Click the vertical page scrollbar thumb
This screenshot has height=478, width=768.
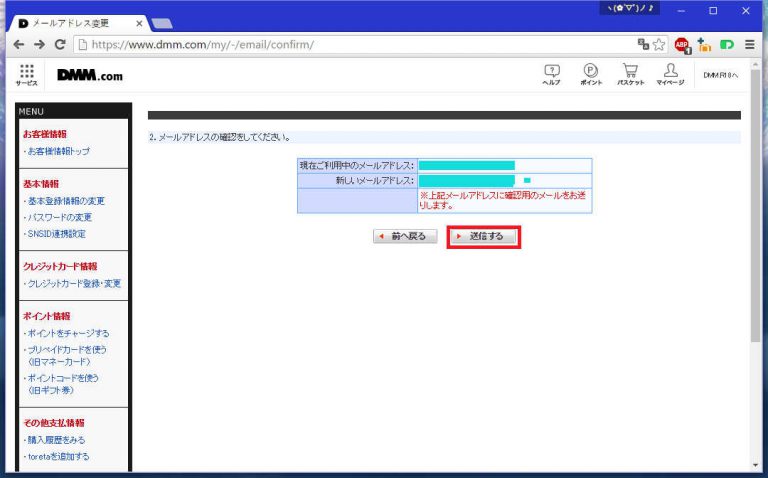click(755, 206)
